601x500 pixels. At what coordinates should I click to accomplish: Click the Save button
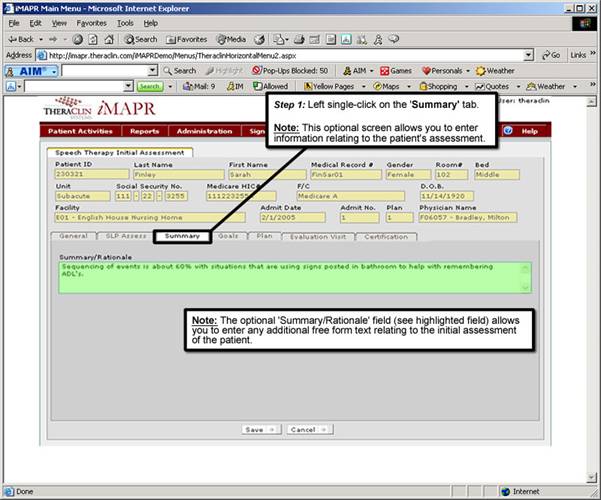click(x=261, y=429)
